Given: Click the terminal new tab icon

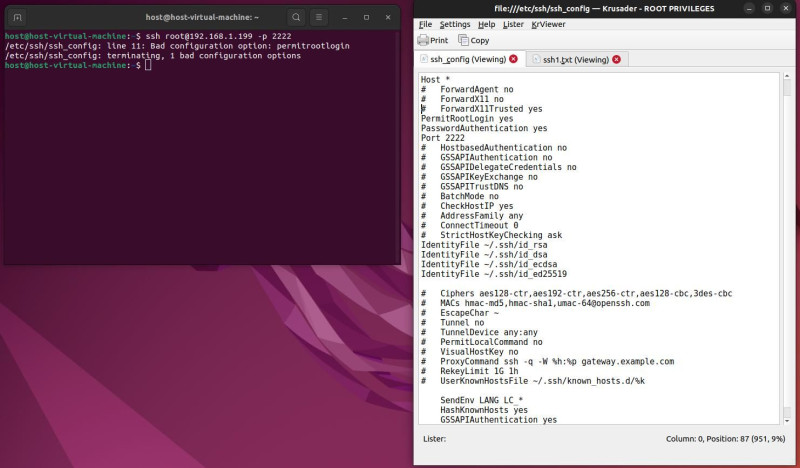Looking at the screenshot, I should click(17, 17).
